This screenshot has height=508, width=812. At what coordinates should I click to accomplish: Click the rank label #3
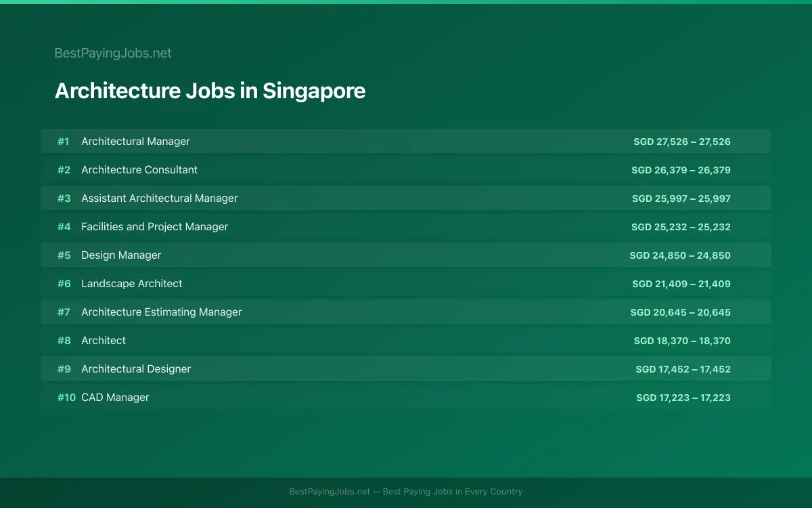(64, 198)
